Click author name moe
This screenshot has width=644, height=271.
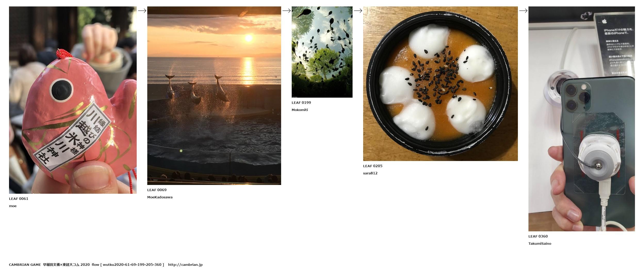click(13, 206)
